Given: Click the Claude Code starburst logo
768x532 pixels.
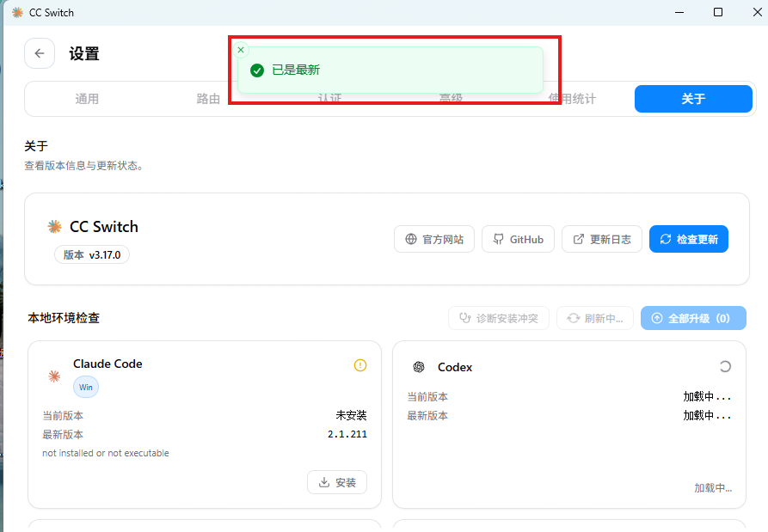Looking at the screenshot, I should pyautogui.click(x=54, y=376).
